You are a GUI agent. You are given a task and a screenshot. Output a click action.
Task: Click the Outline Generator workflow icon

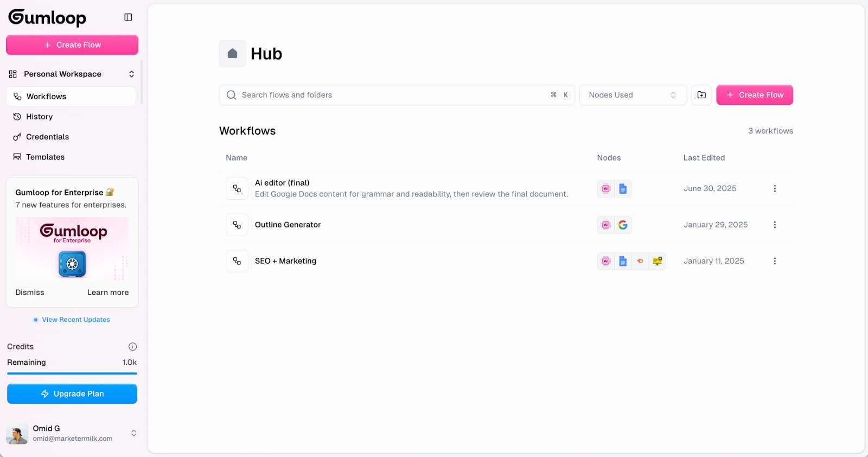point(237,225)
